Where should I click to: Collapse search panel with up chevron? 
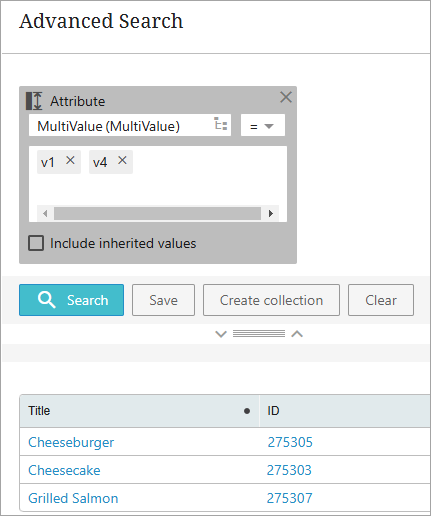(x=297, y=334)
